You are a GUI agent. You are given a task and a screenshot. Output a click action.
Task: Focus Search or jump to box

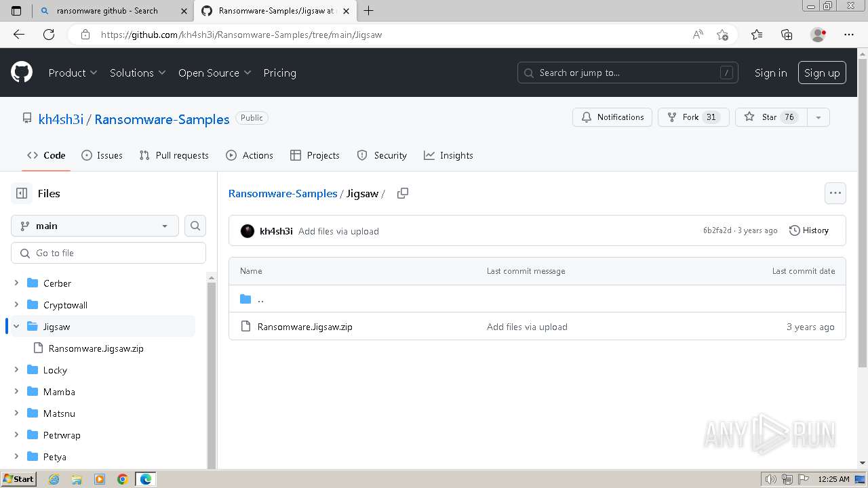tap(629, 73)
